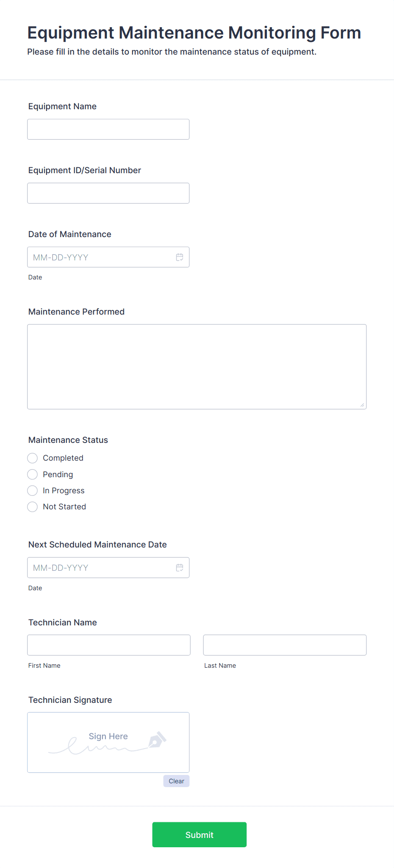This screenshot has height=868, width=394.
Task: Click the Sign Here signature pad
Action: click(x=108, y=743)
